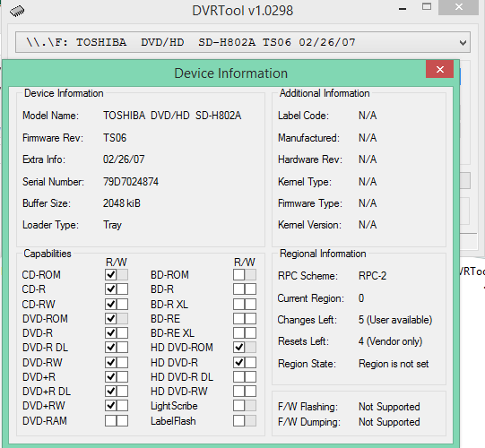Click the DVRTool chip icon in title bar
The height and width of the screenshot is (448, 485).
(17, 12)
